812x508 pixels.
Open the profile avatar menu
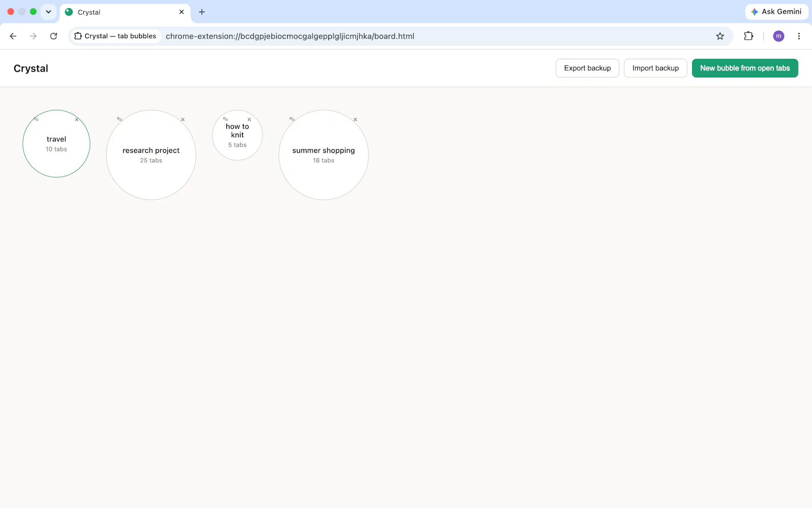pyautogui.click(x=779, y=36)
